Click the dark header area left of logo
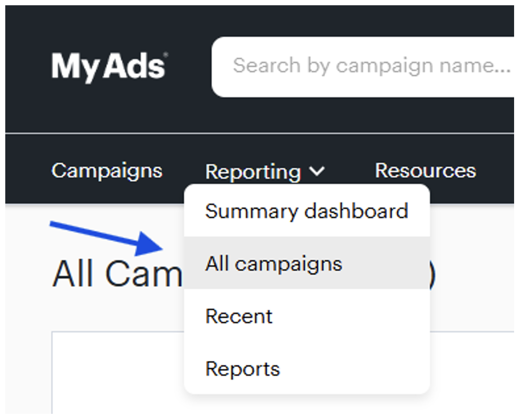Screen dimensions: 522x420 tap(26, 67)
